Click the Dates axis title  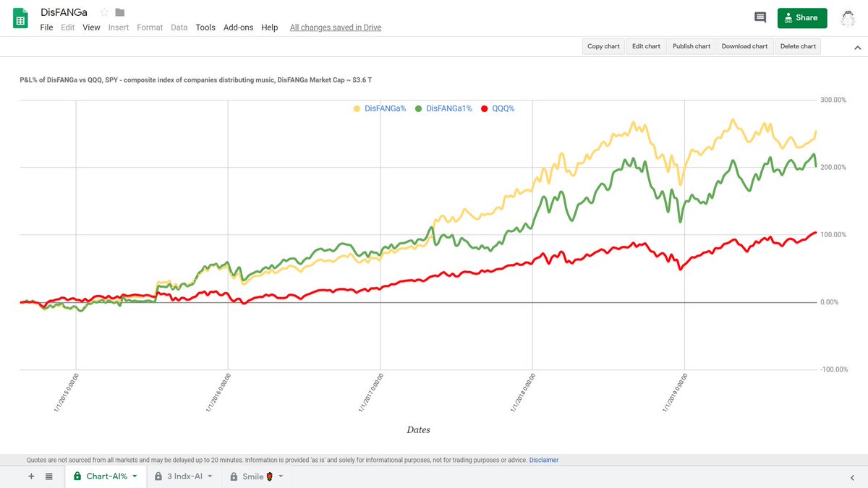(418, 429)
